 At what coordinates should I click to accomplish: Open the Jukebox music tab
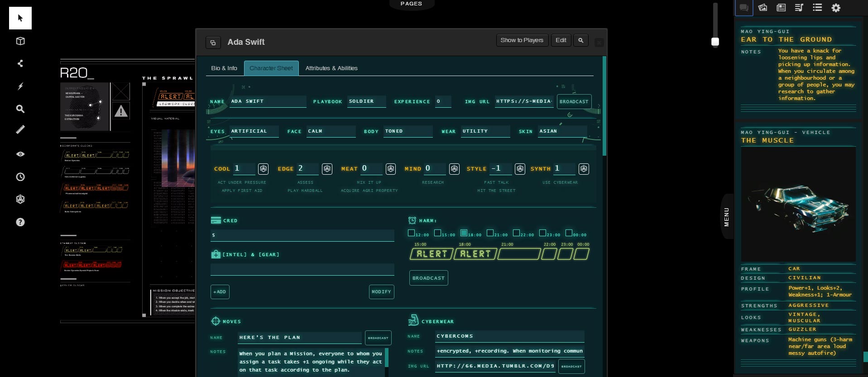point(799,8)
